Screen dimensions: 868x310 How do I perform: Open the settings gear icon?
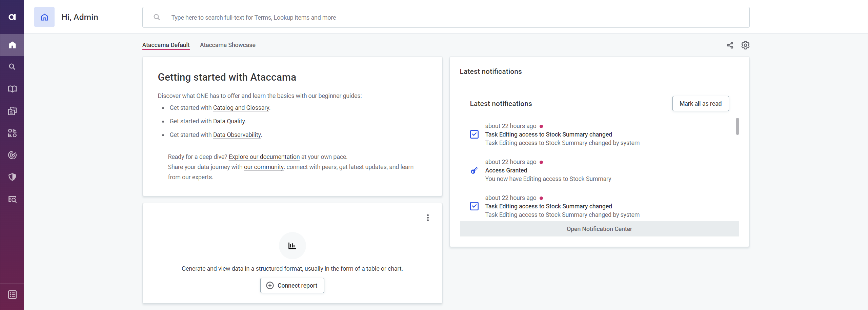pyautogui.click(x=745, y=45)
